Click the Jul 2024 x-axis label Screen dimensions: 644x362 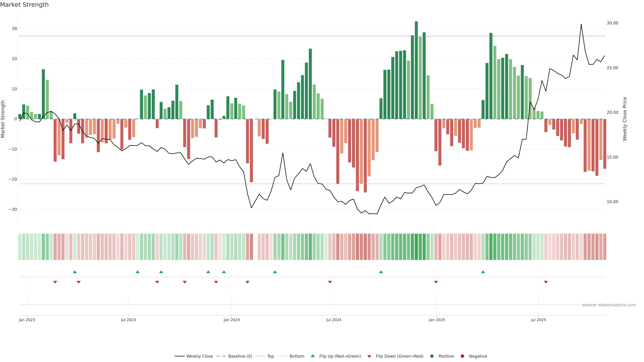click(334, 320)
